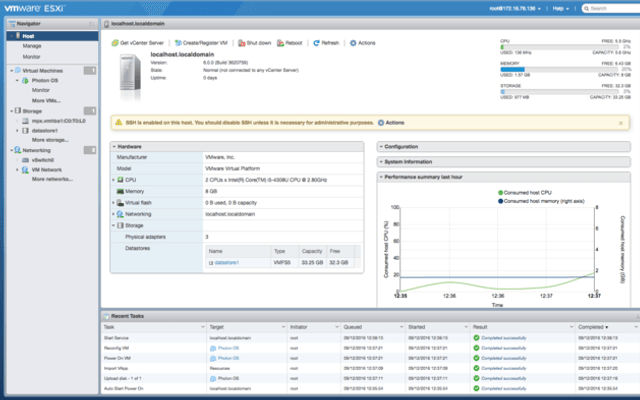640x400 pixels.
Task: Click the CPU icon in Hardware panel
Action: pos(120,180)
